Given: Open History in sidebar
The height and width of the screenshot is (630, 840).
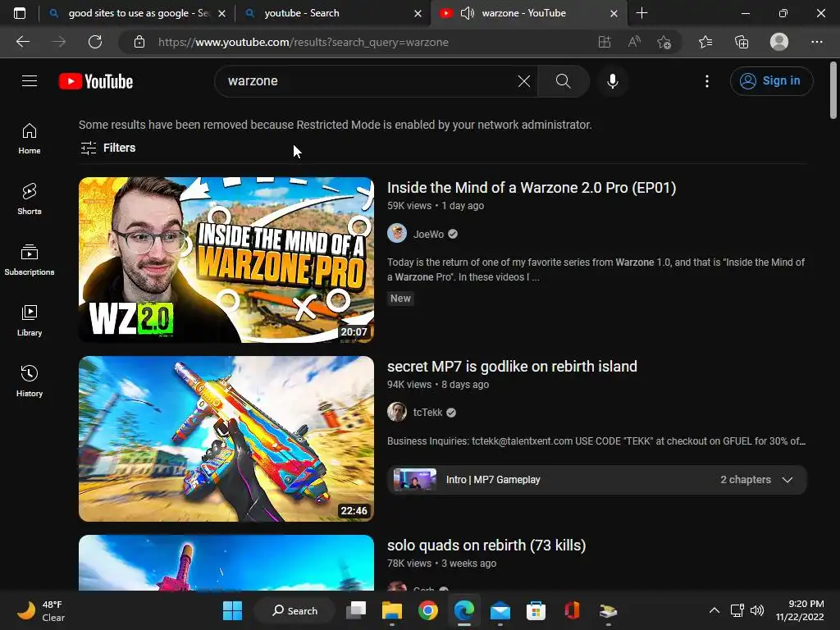Looking at the screenshot, I should 30,381.
